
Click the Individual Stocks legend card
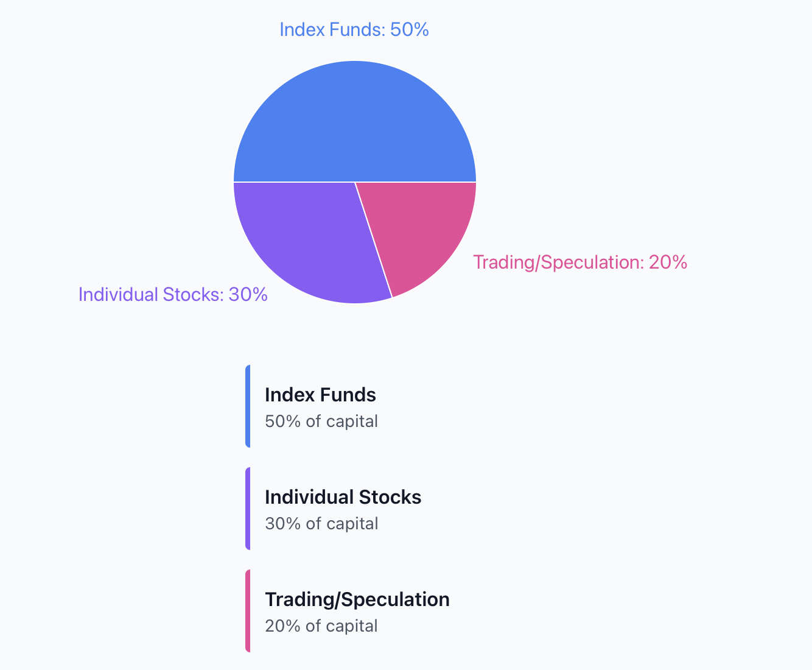pos(406,509)
